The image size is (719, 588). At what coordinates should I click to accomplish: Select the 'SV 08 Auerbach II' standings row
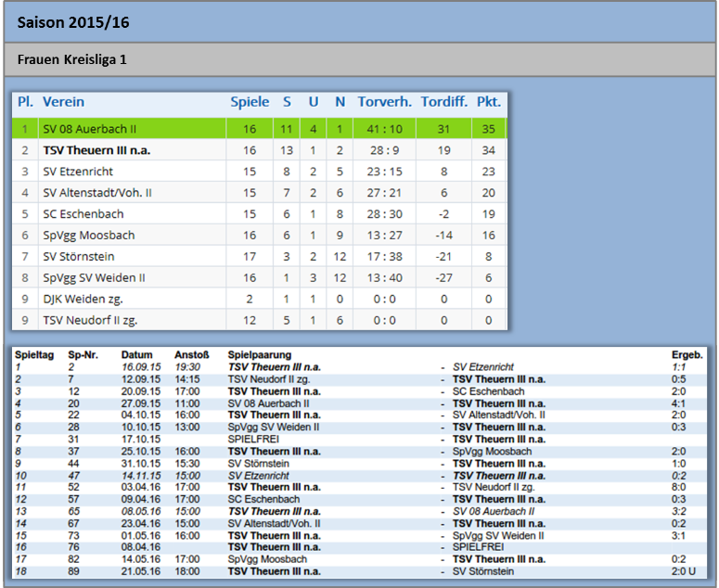click(260, 129)
